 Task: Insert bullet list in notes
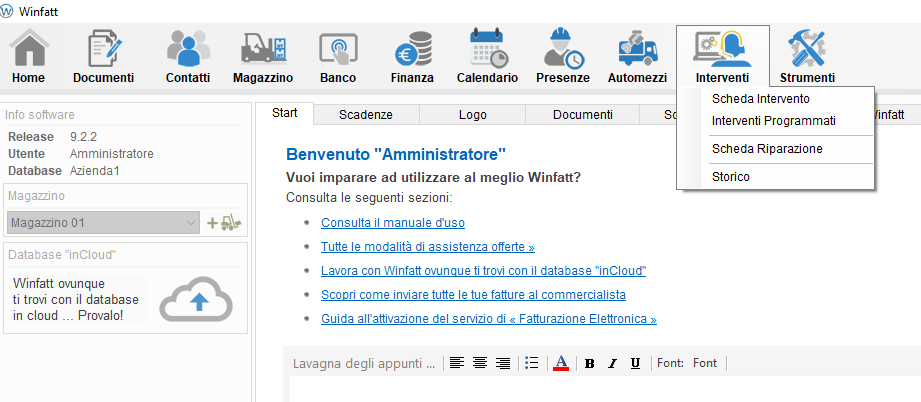pos(532,363)
